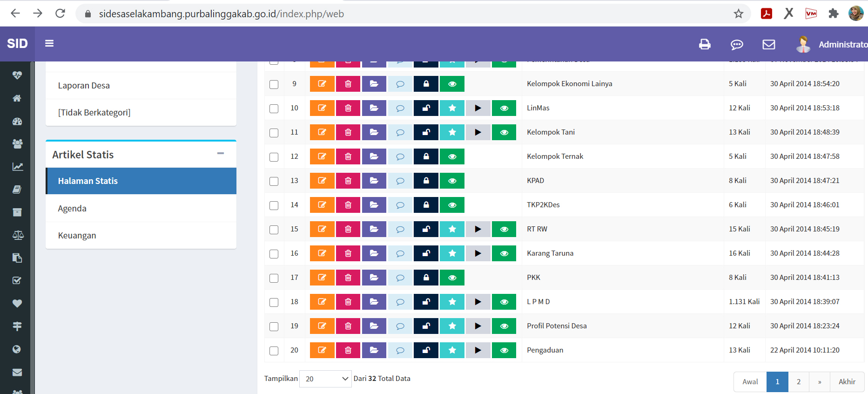Edit the PKK article
The width and height of the screenshot is (868, 394).
[322, 278]
